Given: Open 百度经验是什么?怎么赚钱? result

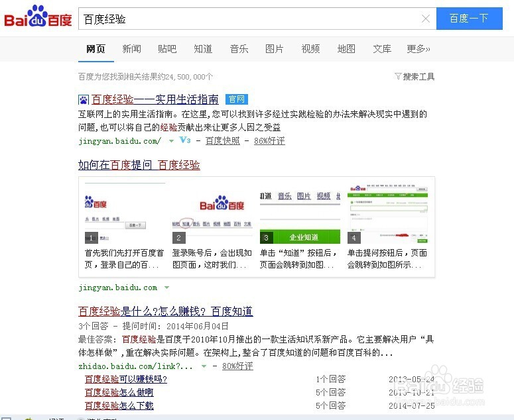Looking at the screenshot, I should click(166, 311).
